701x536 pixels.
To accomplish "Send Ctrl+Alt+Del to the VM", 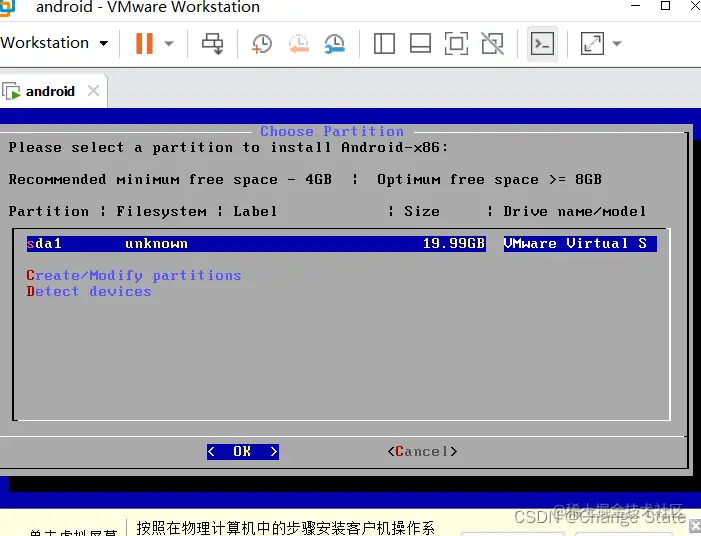I will (212, 43).
